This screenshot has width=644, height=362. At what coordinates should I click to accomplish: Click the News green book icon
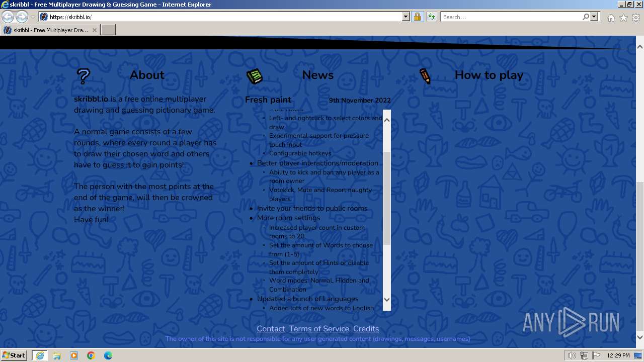click(x=255, y=76)
